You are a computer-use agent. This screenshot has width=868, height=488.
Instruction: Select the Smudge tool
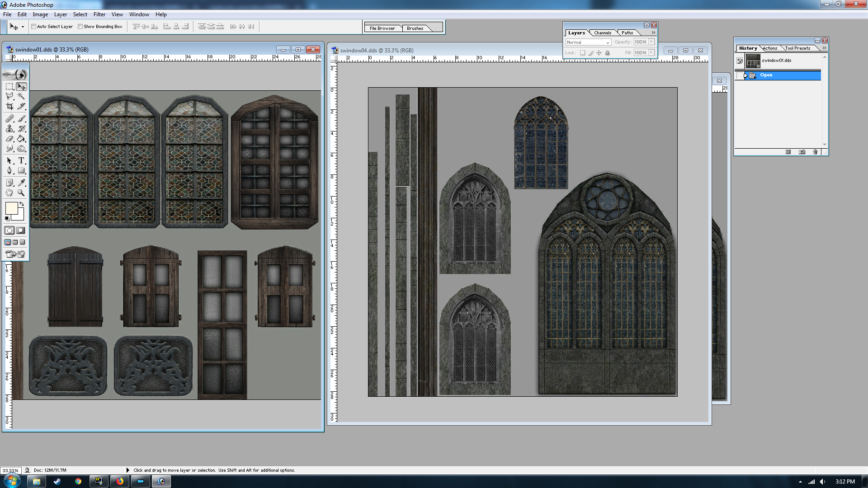9,149
